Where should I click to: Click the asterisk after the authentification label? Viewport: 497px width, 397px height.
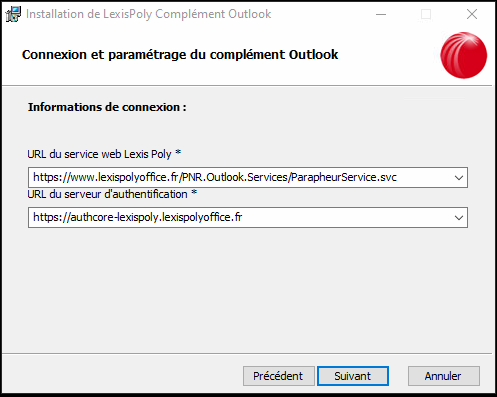194,193
